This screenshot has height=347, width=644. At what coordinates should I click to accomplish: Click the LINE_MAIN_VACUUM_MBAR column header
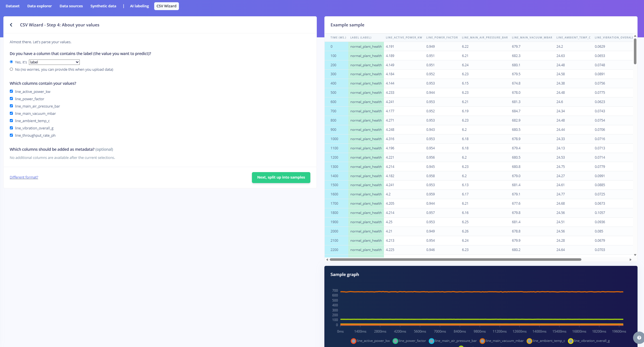pos(532,38)
